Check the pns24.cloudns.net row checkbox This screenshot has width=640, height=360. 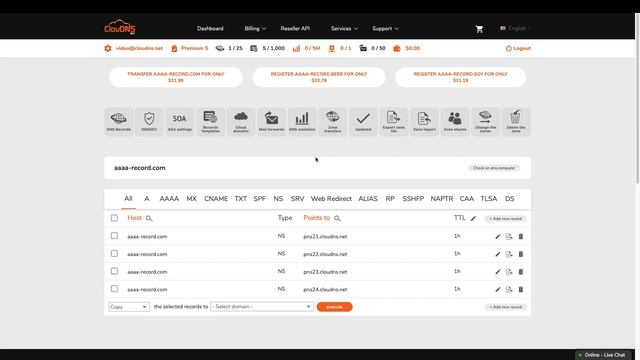point(114,289)
